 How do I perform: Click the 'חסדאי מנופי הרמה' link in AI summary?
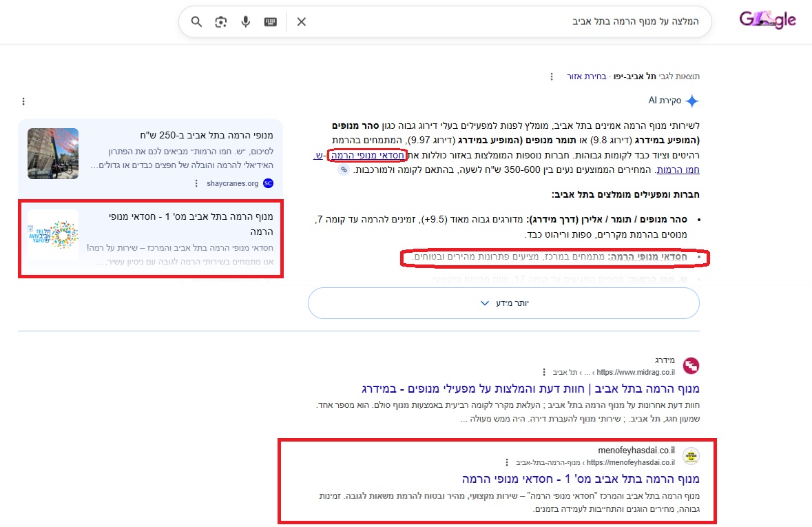click(x=367, y=156)
